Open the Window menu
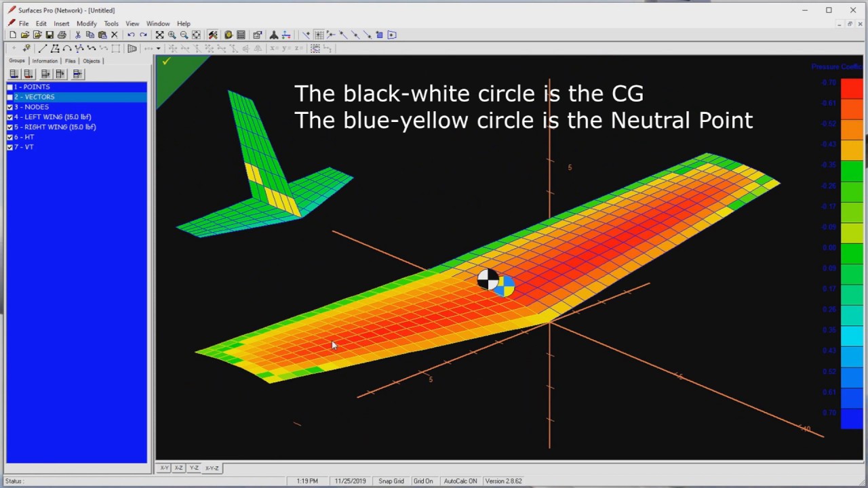The image size is (868, 488). pyautogui.click(x=158, y=24)
